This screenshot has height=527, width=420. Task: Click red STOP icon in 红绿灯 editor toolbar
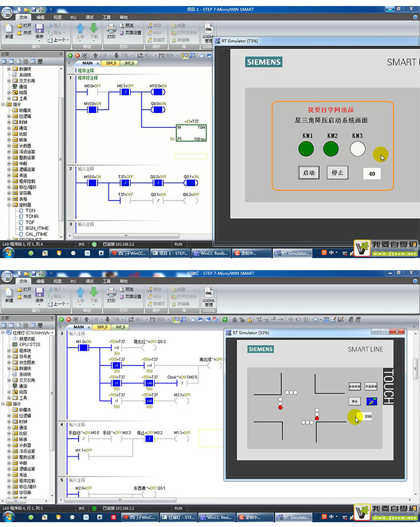[x=68, y=320]
